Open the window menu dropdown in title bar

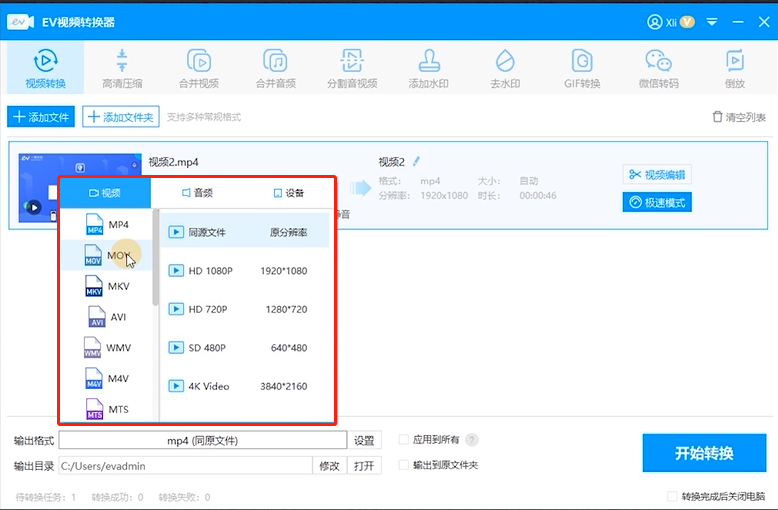pyautogui.click(x=712, y=21)
